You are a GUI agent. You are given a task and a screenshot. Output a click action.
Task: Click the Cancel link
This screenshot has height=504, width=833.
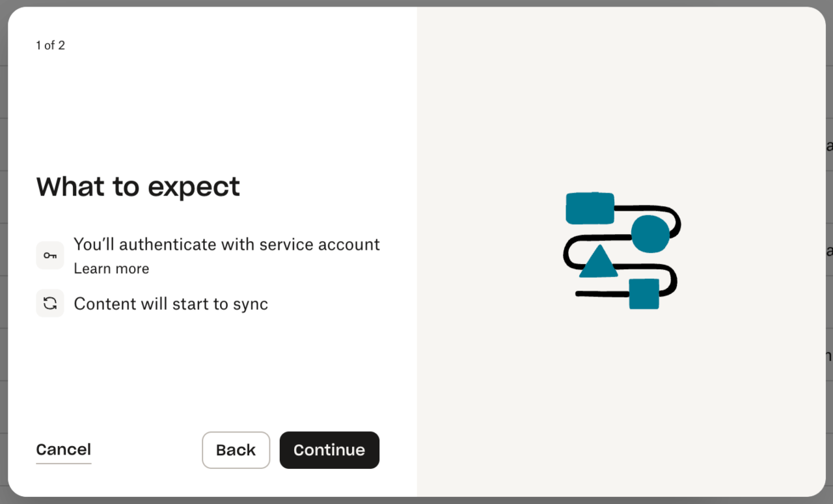63,449
